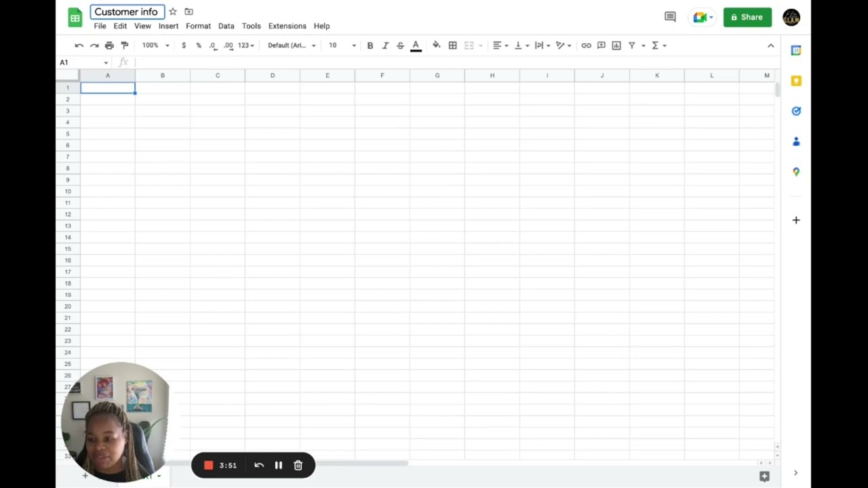Screen dimensions: 868x488
Task: Click the Customer info title field
Action: coord(127,12)
